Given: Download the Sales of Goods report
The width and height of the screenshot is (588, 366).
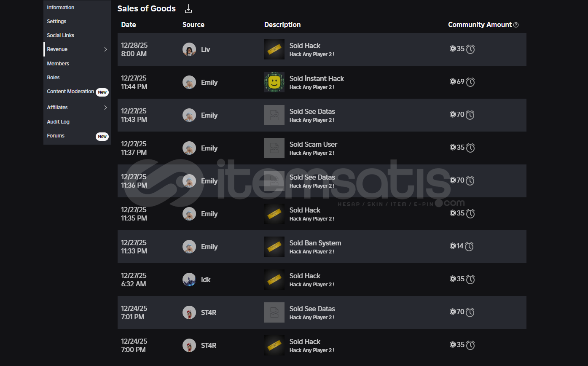Looking at the screenshot, I should (x=188, y=9).
